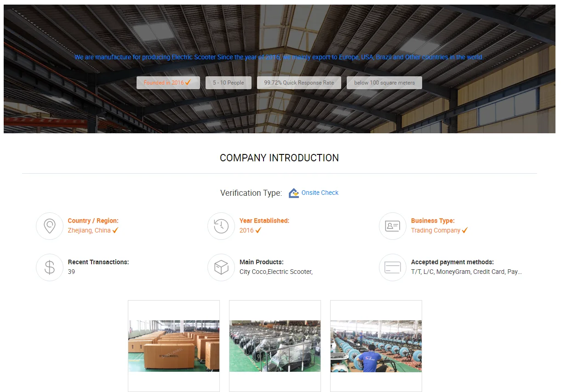Click the truncated accepted payment methods text
The width and height of the screenshot is (561, 392).
click(x=466, y=272)
